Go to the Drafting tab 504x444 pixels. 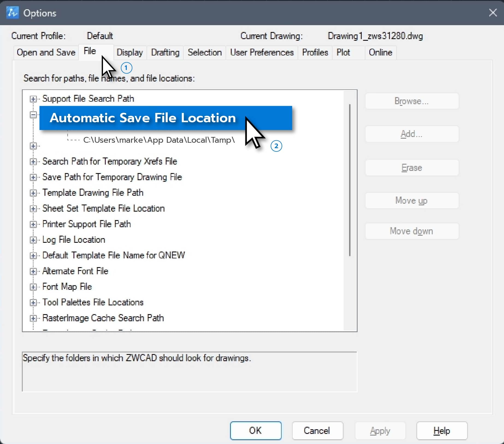165,52
